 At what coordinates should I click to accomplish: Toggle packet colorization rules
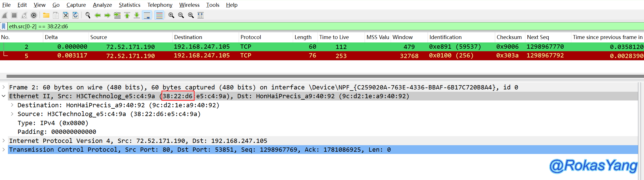159,15
